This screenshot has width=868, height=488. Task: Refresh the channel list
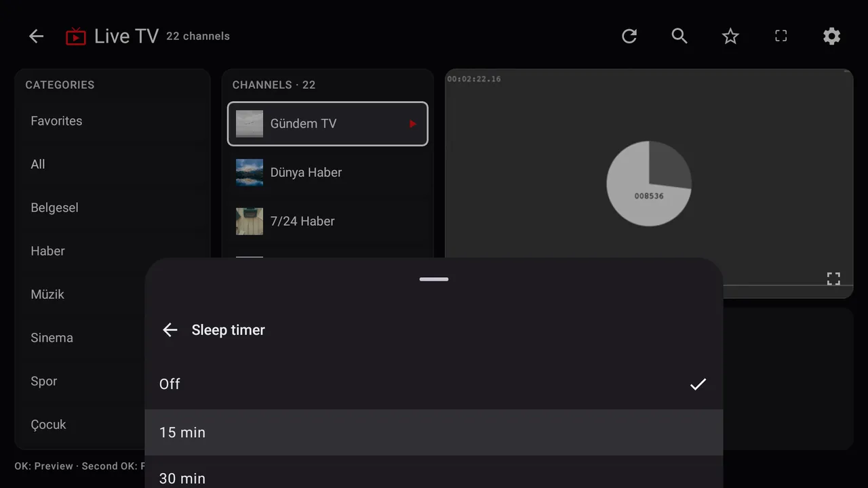coord(629,37)
